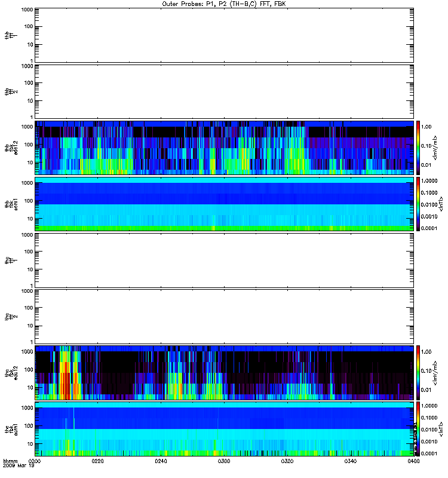Click the '0.0001' value on thb scm1 color bar
448x478 pixels.
tap(429, 228)
